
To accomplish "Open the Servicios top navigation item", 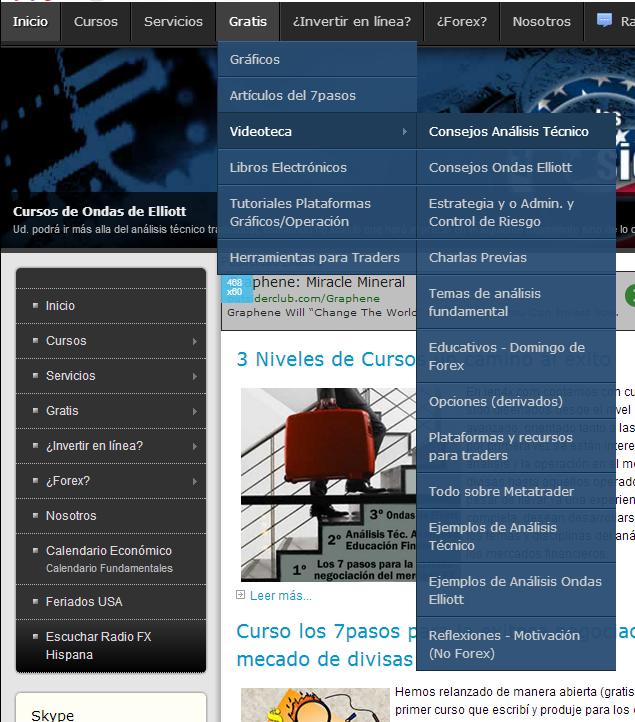I will 173,22.
